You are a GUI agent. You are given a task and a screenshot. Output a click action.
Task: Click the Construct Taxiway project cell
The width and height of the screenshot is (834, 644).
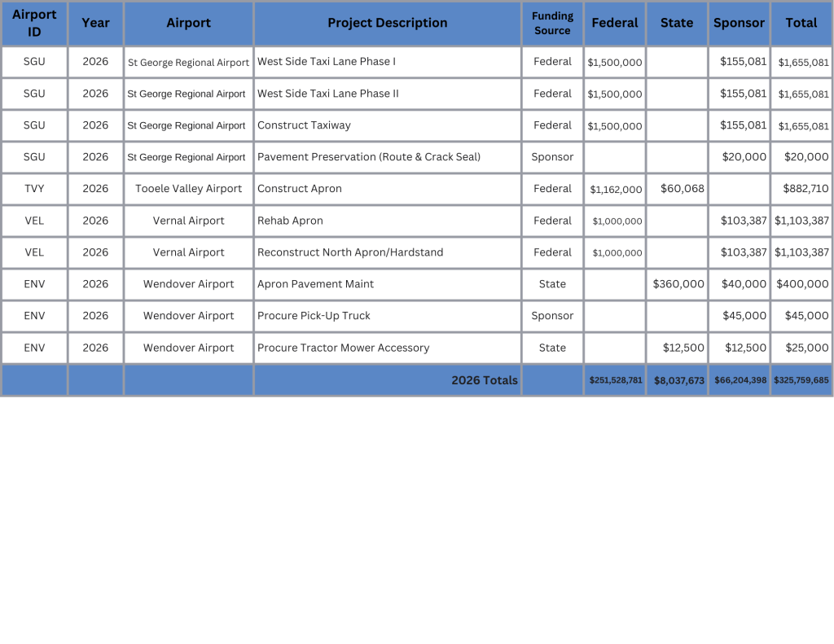click(x=304, y=125)
